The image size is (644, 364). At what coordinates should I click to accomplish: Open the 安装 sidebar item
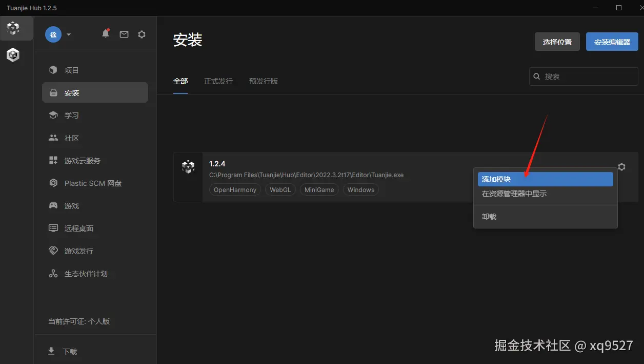(95, 92)
